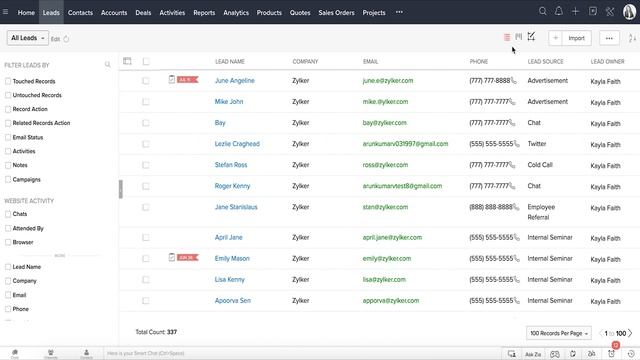Open the setup tools icon
The height and width of the screenshot is (360, 640).
point(610,11)
